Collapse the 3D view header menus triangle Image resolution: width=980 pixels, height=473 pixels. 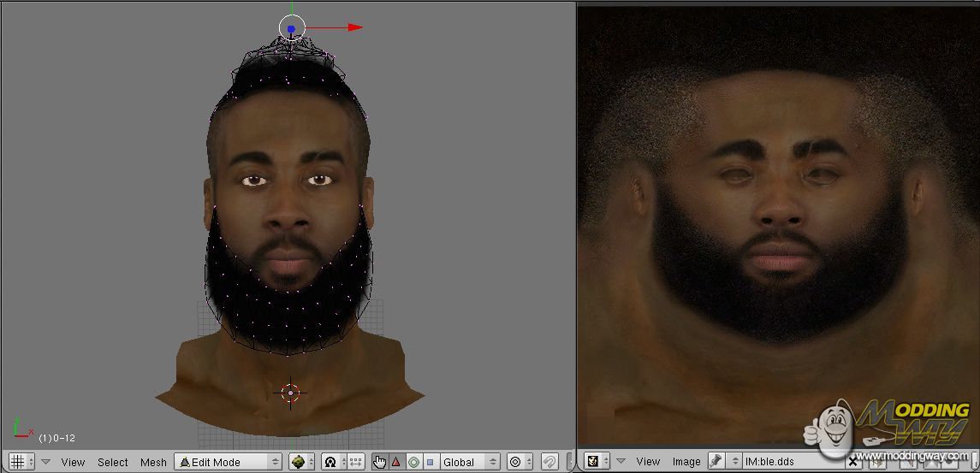46,462
